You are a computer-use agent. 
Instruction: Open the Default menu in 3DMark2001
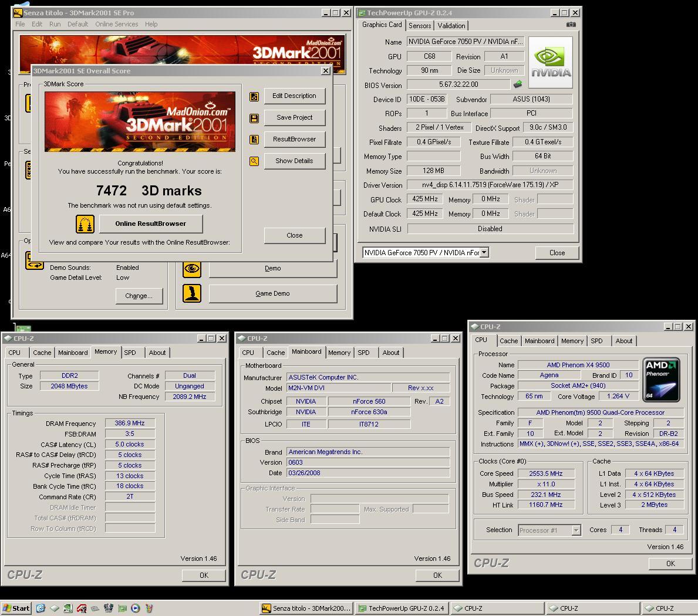click(77, 24)
